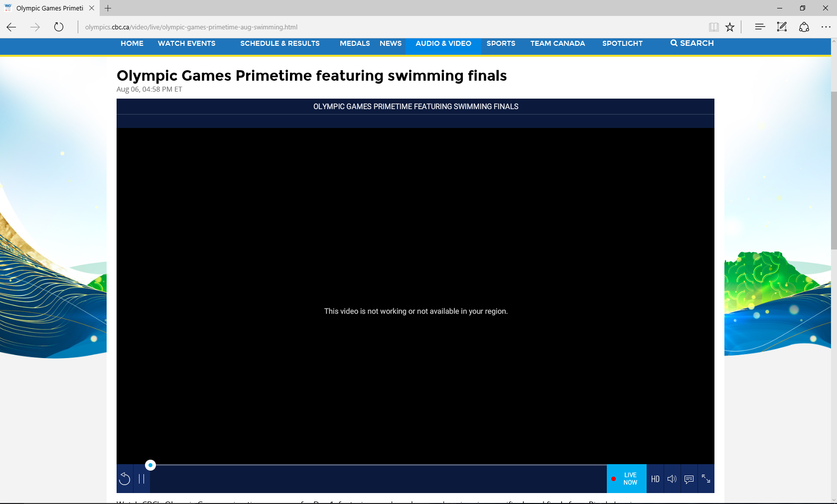Open SPORTS navigation item

point(501,43)
